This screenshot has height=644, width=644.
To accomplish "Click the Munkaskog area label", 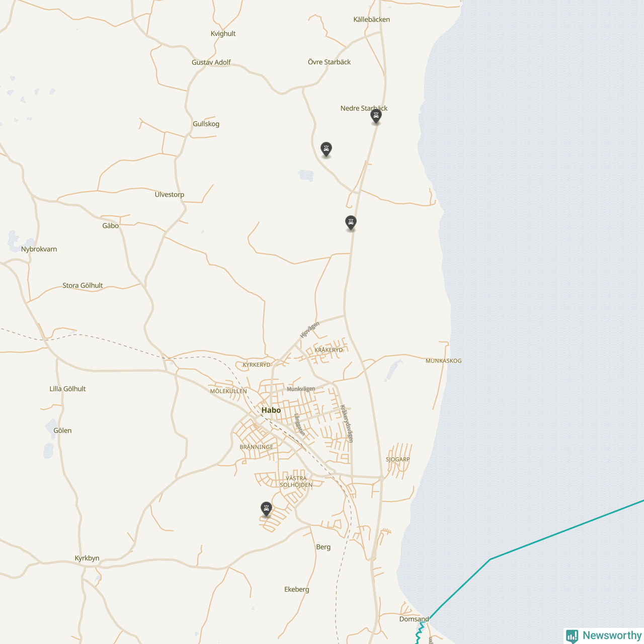I will 443,361.
